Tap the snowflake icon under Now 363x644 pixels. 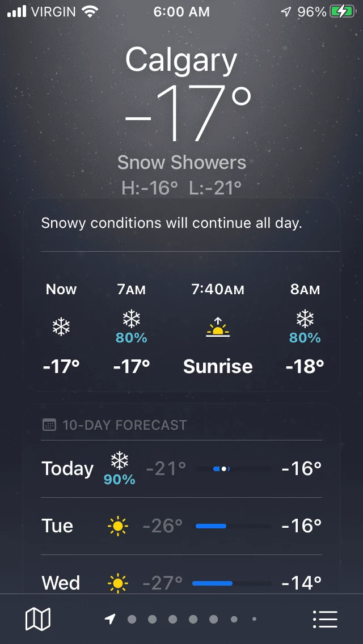[x=61, y=327]
